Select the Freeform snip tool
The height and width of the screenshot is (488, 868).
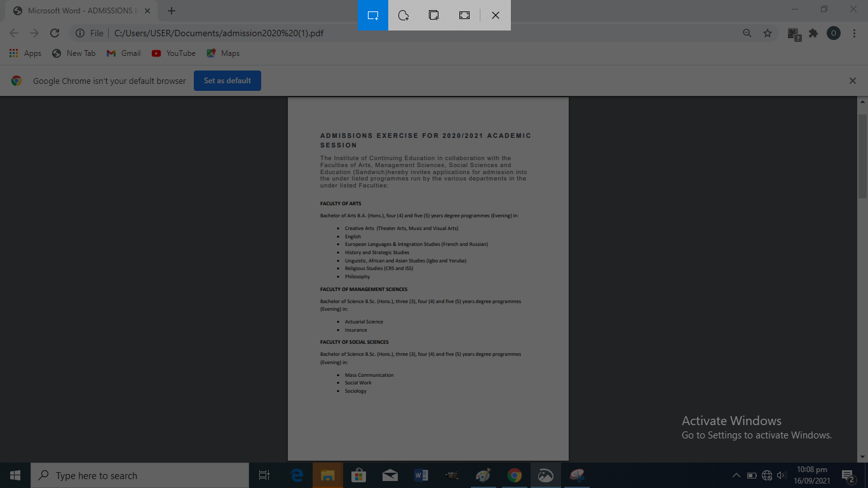click(x=403, y=15)
